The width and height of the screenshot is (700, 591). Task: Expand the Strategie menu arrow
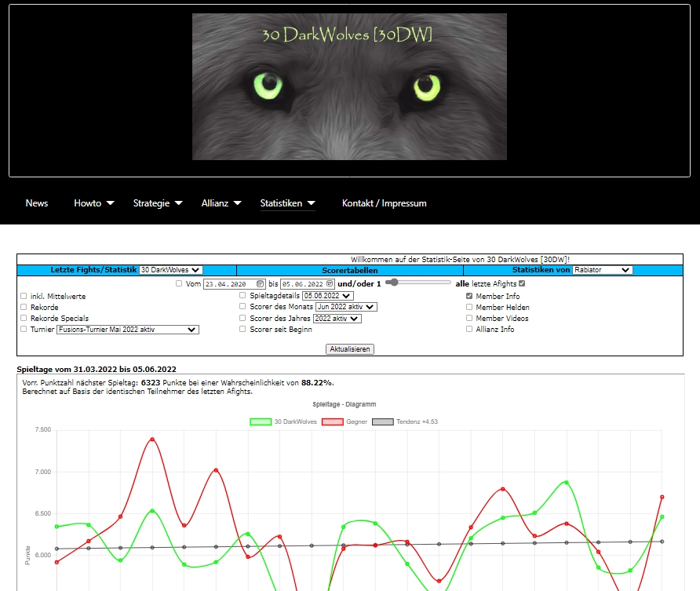(x=179, y=203)
